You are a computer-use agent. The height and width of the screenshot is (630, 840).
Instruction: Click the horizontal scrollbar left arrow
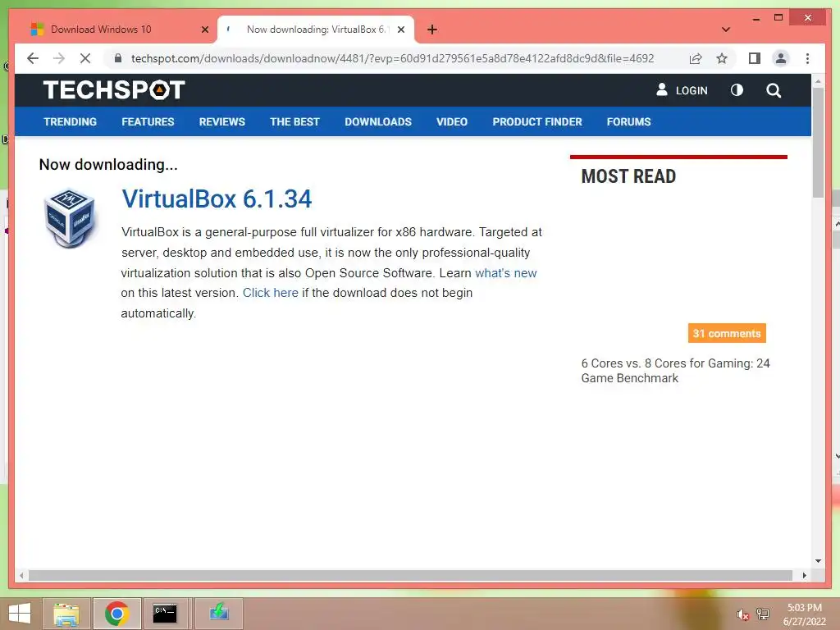coord(21,575)
